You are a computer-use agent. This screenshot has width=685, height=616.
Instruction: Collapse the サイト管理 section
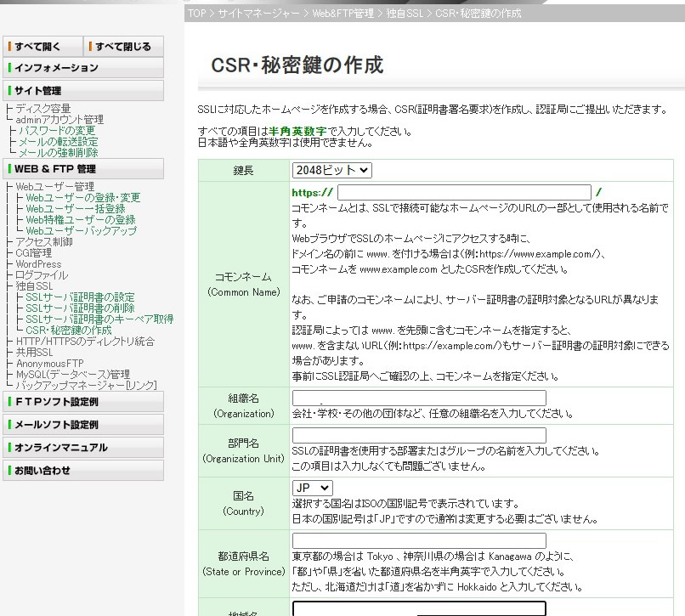pos(83,90)
